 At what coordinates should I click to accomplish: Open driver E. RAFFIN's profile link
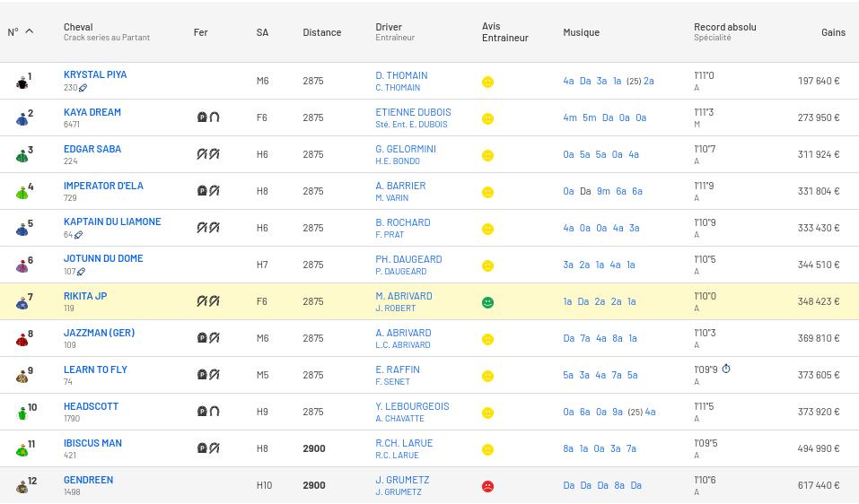(397, 369)
